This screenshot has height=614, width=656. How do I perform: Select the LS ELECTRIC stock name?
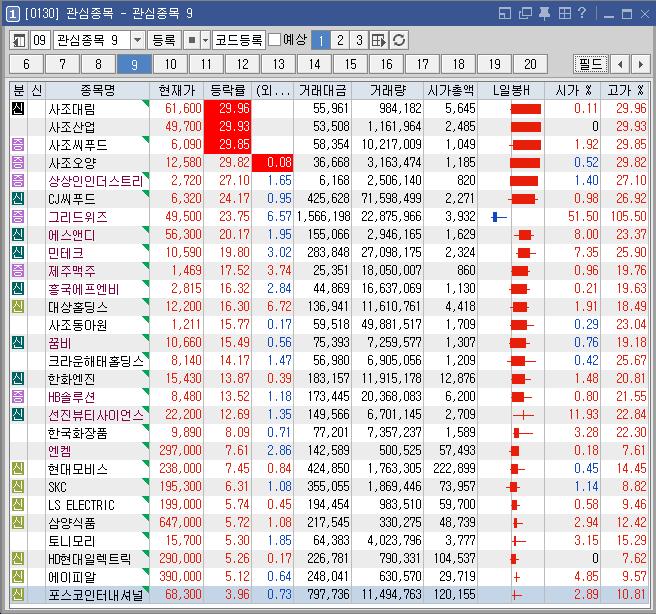click(81, 504)
